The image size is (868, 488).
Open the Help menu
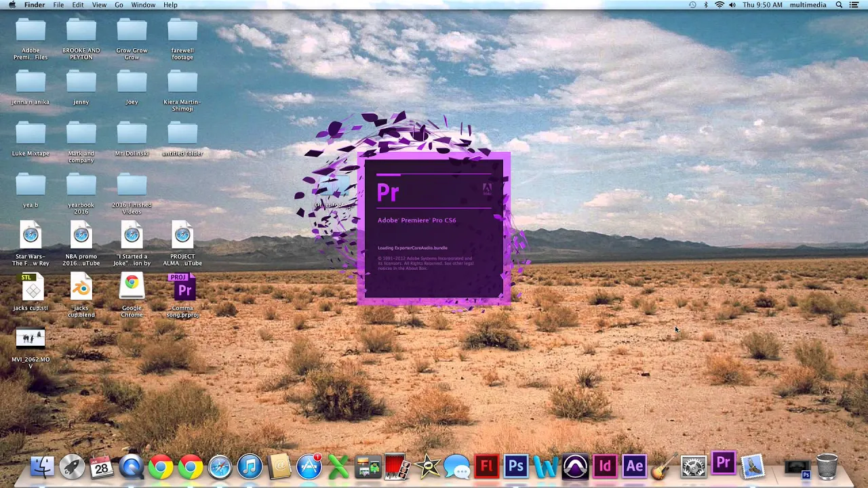point(170,5)
